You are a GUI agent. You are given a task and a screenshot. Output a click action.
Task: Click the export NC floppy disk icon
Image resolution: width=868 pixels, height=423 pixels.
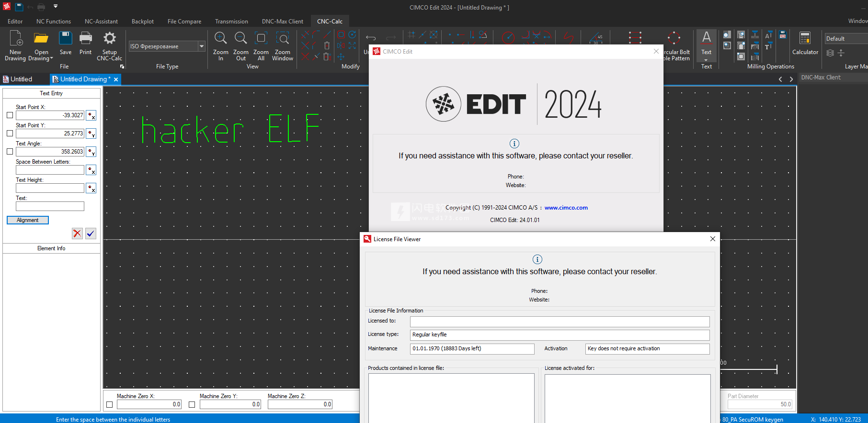pos(783,34)
